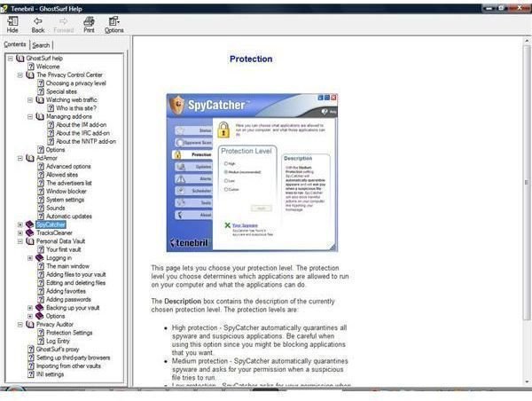This screenshot has width=532, height=401.
Task: Click the scrollbar down arrow
Action: click(x=527, y=381)
